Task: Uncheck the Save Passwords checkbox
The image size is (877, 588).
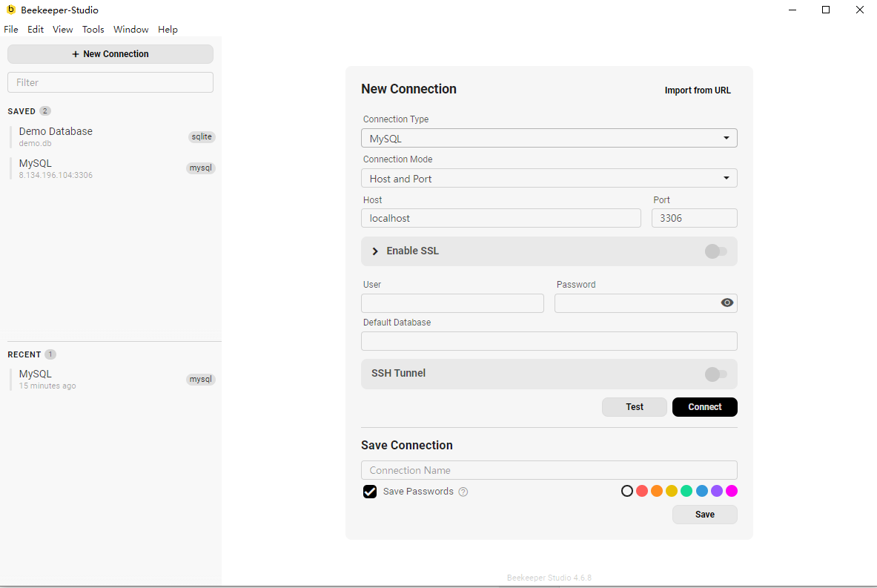Action: tap(370, 492)
